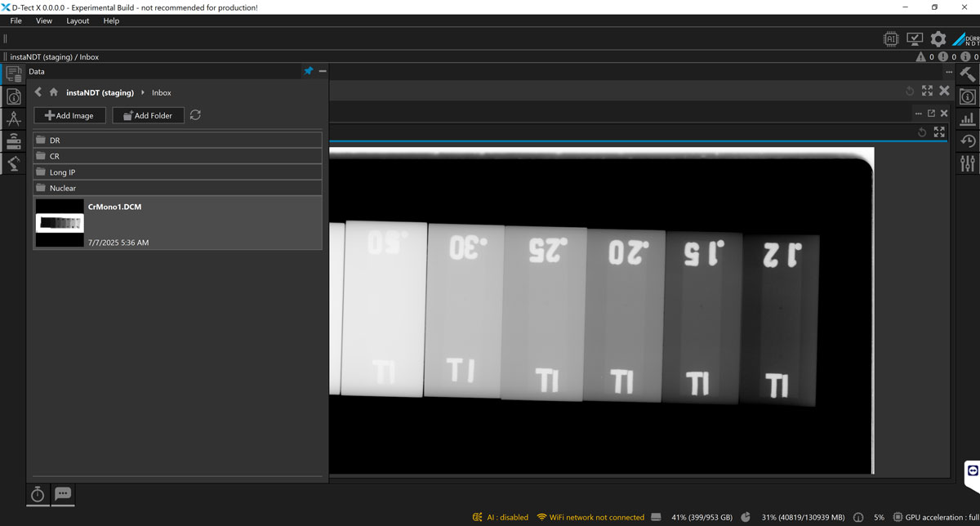Image resolution: width=980 pixels, height=526 pixels.
Task: Click the stopwatch icon at bottom left
Action: (38, 494)
